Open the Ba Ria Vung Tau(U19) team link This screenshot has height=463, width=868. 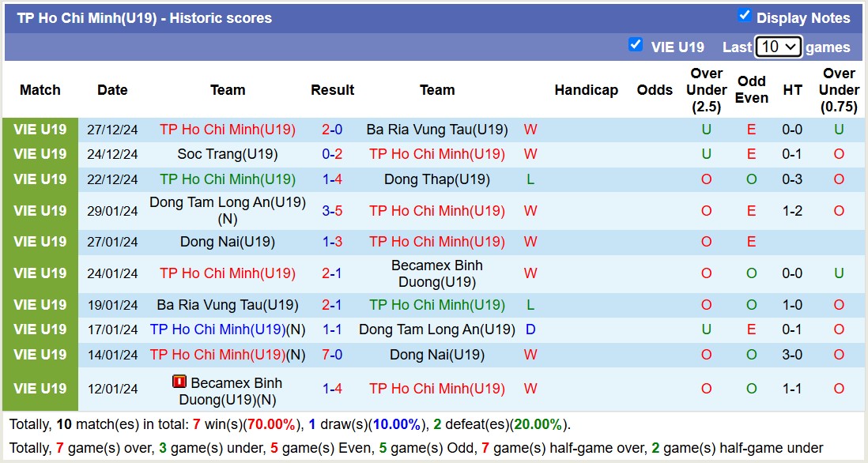coord(437,129)
